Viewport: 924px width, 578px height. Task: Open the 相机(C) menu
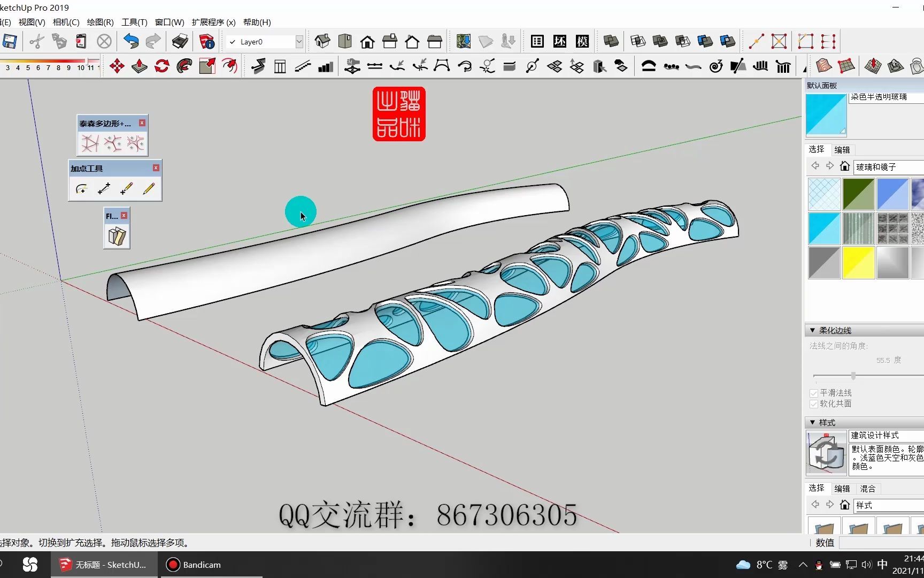coord(66,22)
